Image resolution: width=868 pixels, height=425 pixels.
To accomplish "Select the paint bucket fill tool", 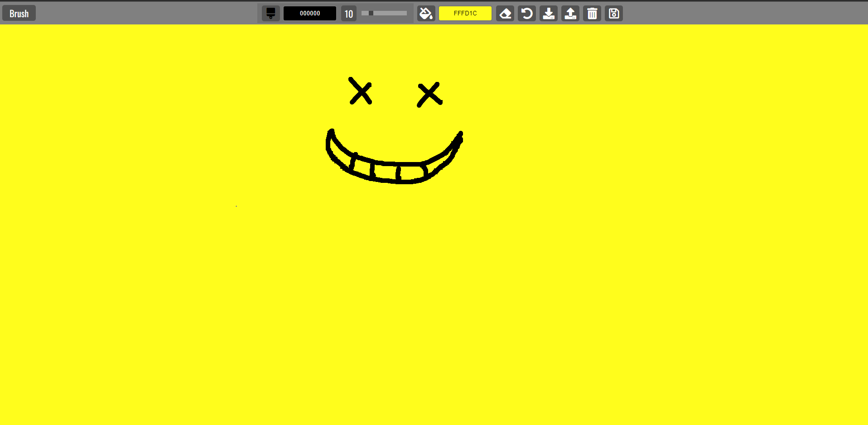I will pos(426,14).
